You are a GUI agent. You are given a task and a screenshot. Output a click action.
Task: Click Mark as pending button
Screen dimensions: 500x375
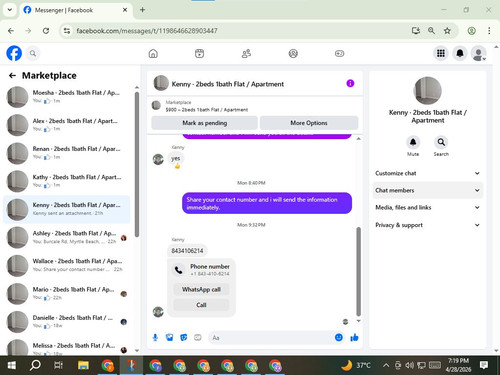[x=204, y=123]
